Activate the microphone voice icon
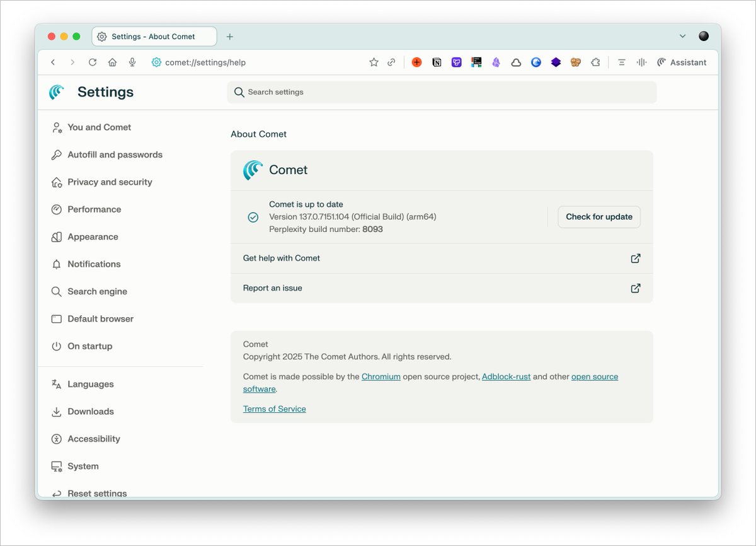The image size is (756, 546). click(132, 62)
